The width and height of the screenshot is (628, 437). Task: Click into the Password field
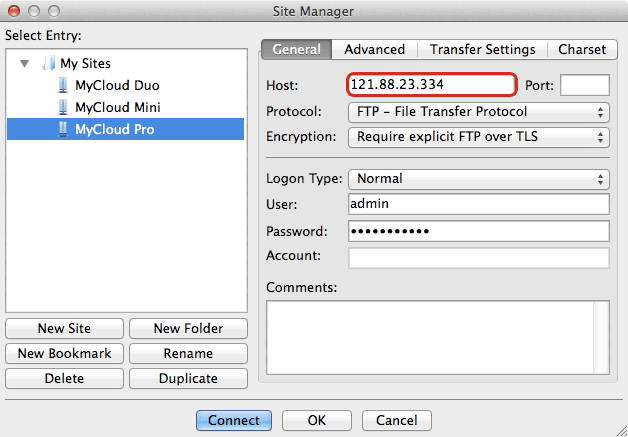coord(478,231)
